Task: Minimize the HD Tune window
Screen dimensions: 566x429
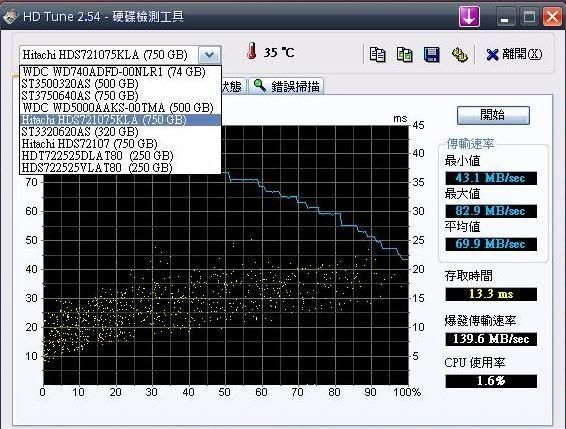Action: (505, 17)
